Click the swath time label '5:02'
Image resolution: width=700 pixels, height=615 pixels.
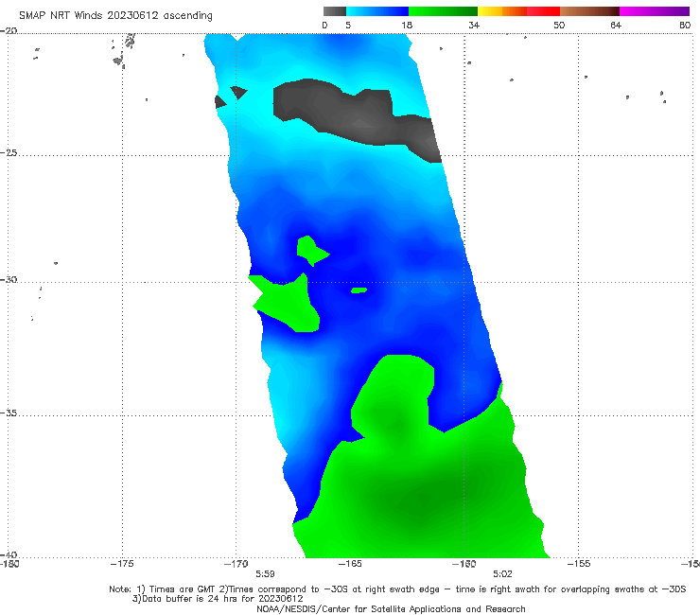(x=502, y=574)
